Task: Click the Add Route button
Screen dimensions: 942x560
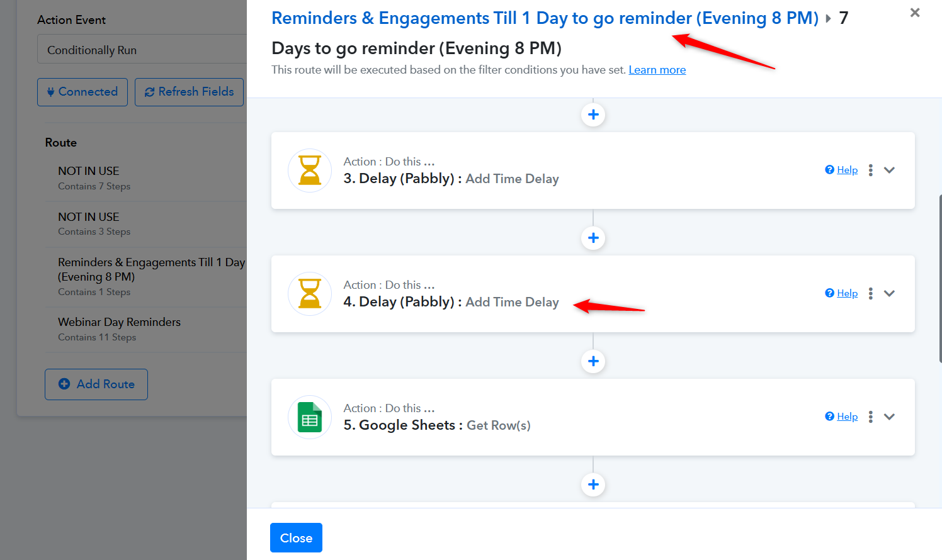Action: [x=96, y=384]
